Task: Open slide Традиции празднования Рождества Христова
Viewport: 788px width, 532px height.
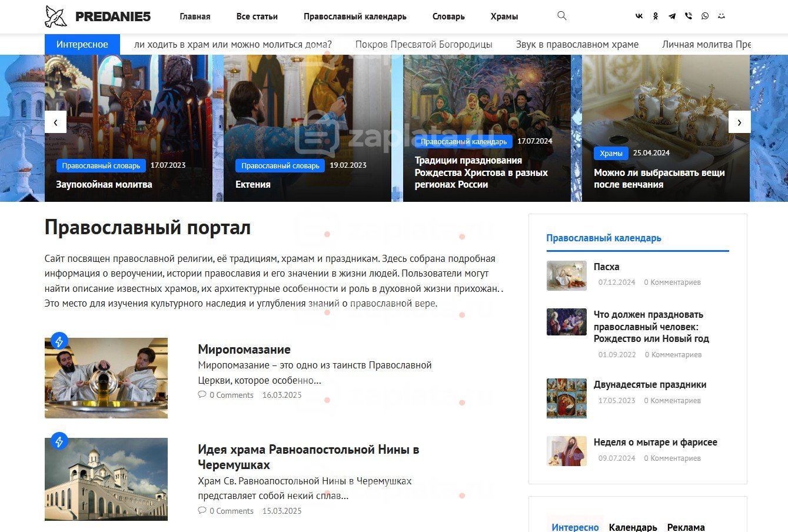Action: click(x=481, y=172)
